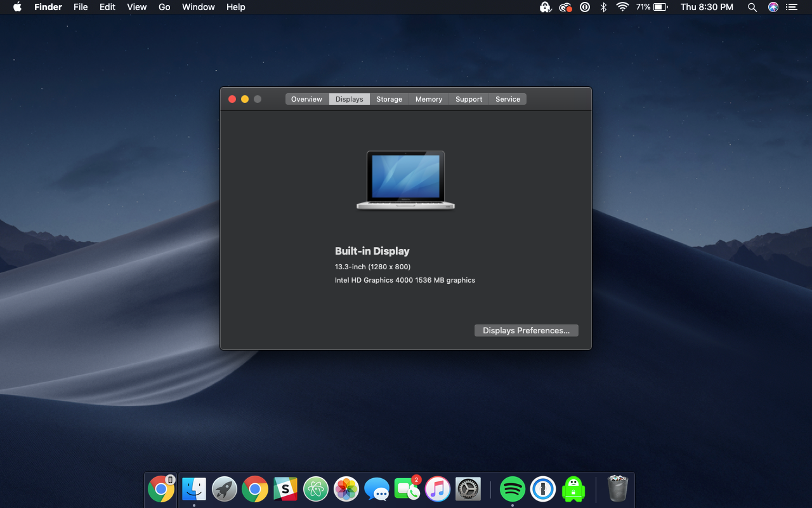Open Slack from the Dock

tap(285, 489)
